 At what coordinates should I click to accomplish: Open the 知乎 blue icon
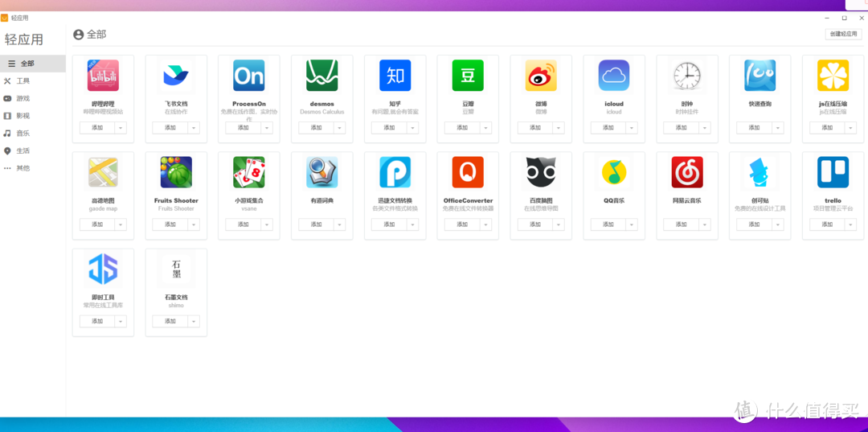click(395, 76)
